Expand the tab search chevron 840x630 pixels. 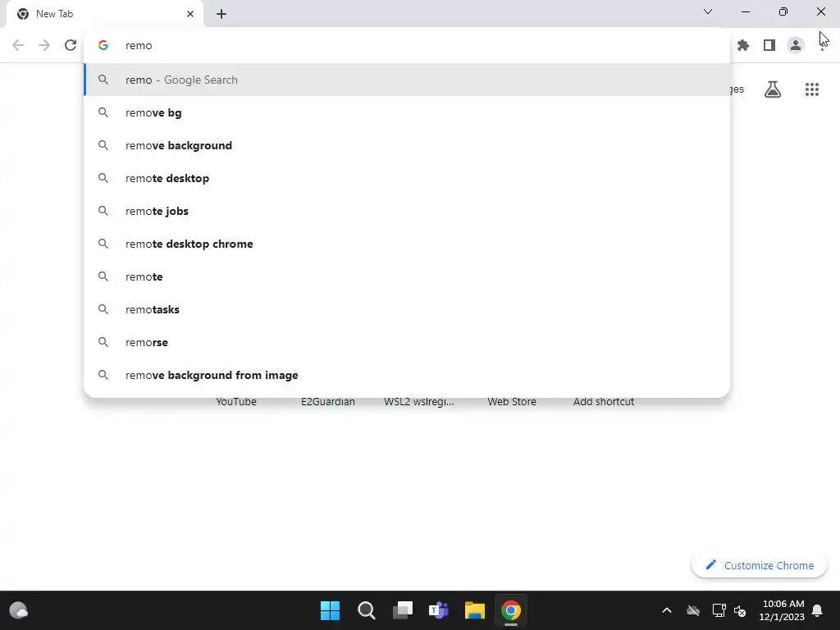(x=708, y=11)
